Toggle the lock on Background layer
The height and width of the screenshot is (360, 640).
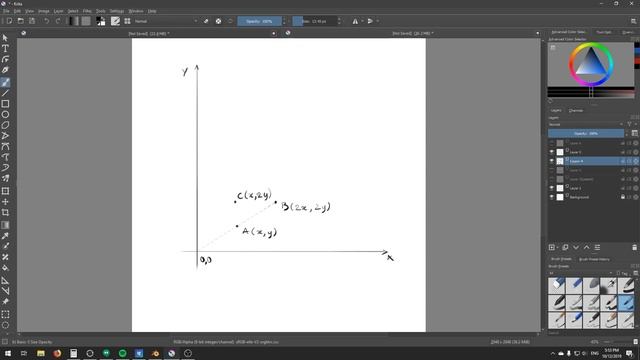point(623,197)
